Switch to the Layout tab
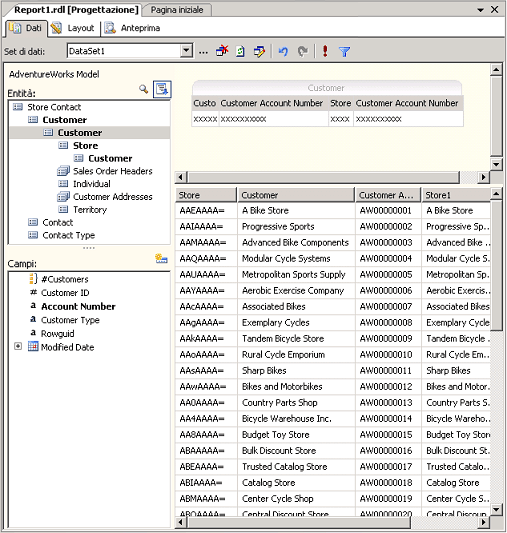This screenshot has width=507, height=533. [74, 28]
